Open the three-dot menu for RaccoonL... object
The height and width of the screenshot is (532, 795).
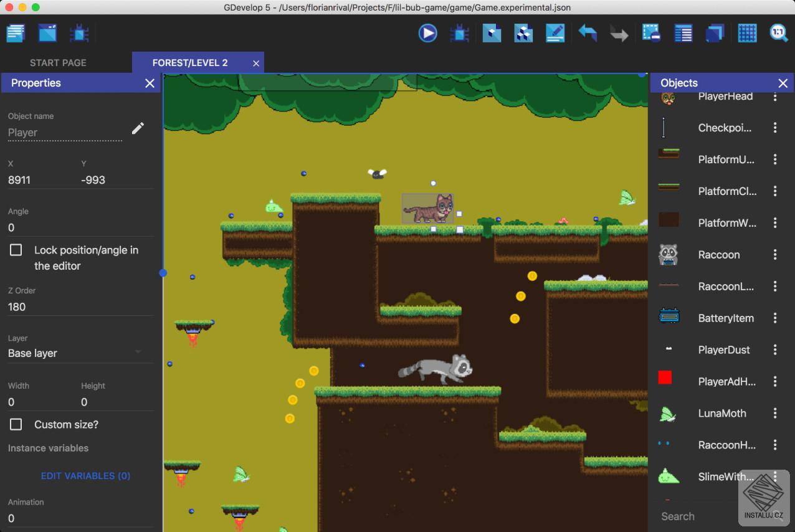(x=775, y=287)
